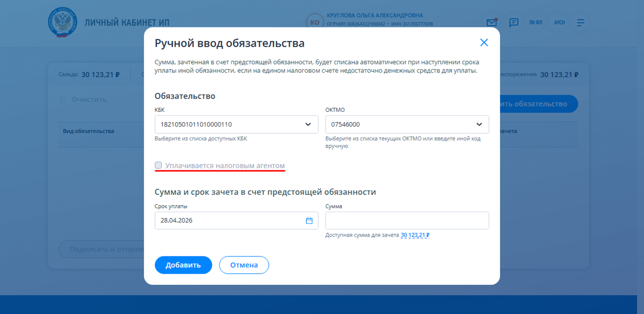Open the АУСН section
Viewport: 644px width, 314px height.
(x=559, y=23)
